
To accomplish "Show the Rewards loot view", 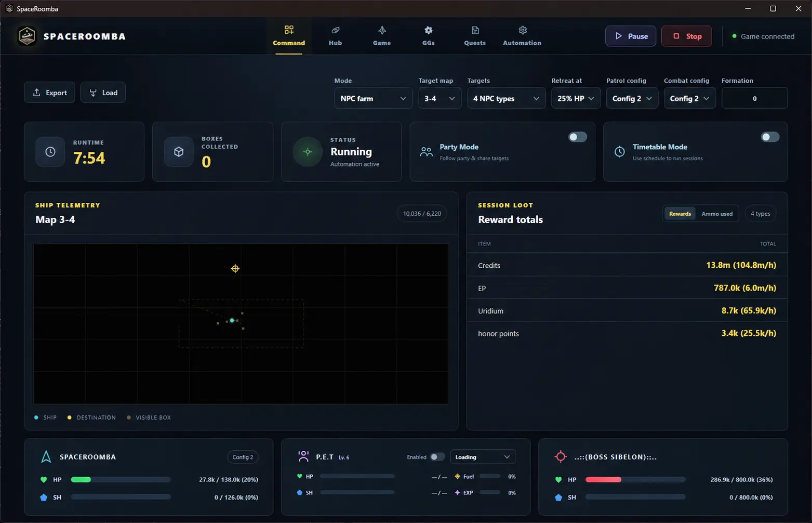I will pyautogui.click(x=680, y=214).
